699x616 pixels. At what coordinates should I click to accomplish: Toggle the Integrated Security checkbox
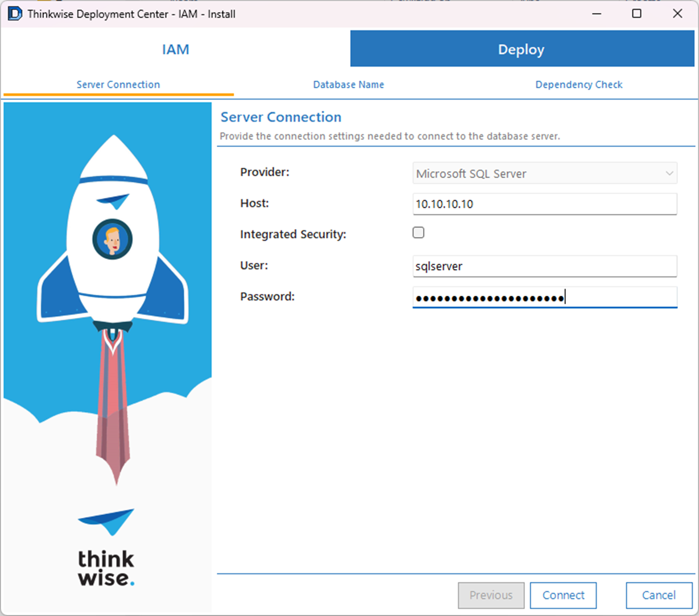pyautogui.click(x=419, y=233)
